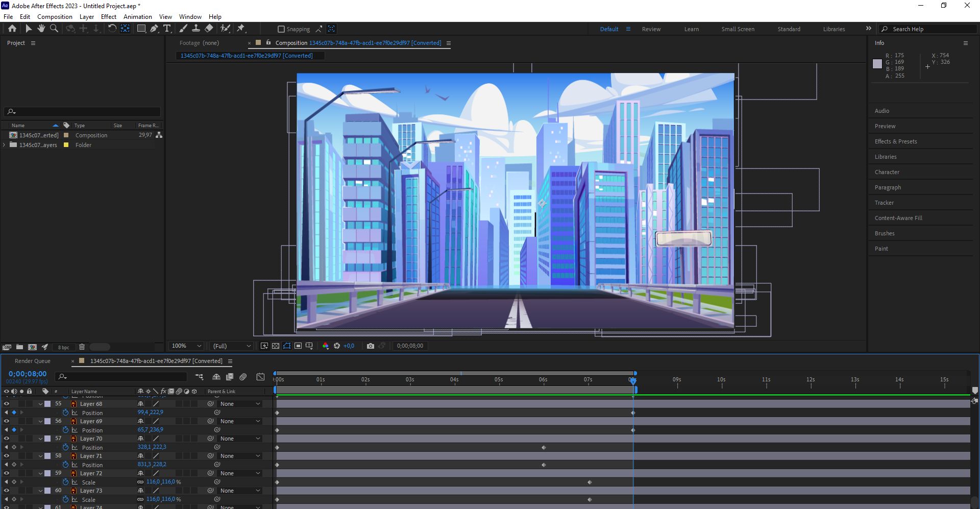980x509 pixels.
Task: Toggle the transparency grid in viewer
Action: 276,346
